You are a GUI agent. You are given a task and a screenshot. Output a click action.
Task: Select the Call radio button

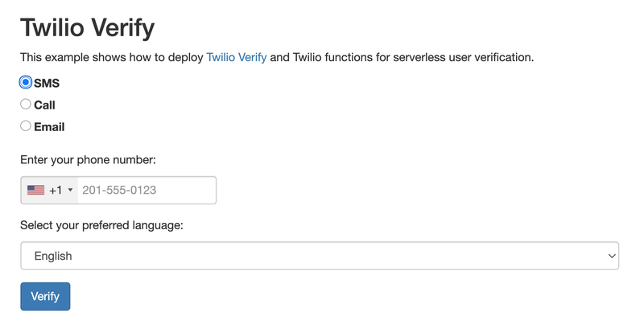pos(26,105)
